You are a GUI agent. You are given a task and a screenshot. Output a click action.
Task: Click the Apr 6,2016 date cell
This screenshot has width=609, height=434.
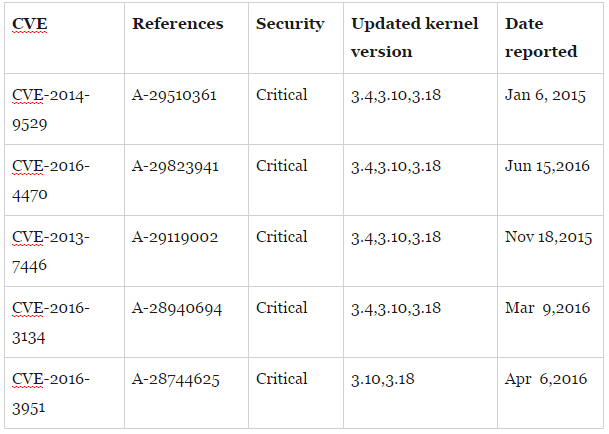[548, 380]
